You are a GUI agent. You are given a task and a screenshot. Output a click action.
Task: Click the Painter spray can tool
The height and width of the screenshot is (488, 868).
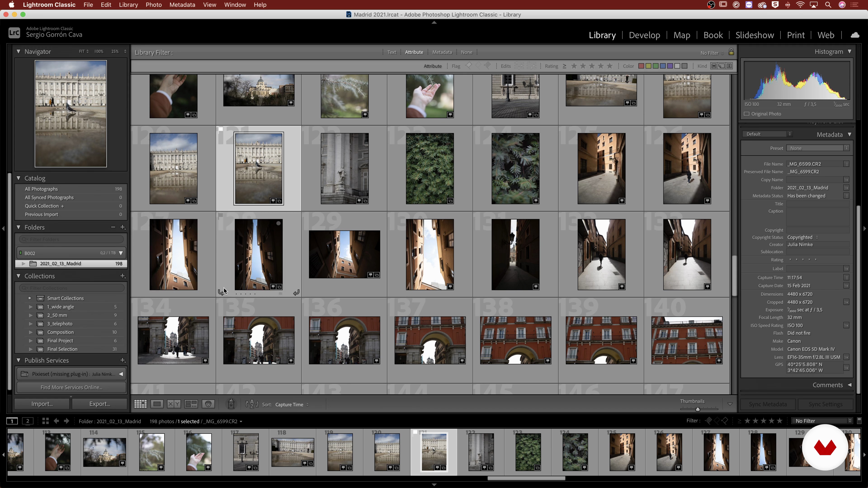[231, 404]
